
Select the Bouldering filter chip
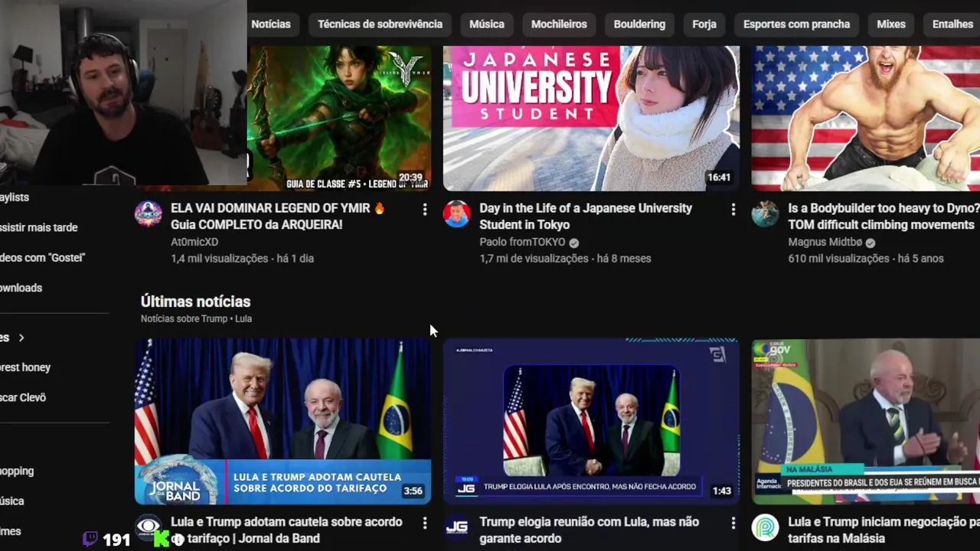pos(639,24)
